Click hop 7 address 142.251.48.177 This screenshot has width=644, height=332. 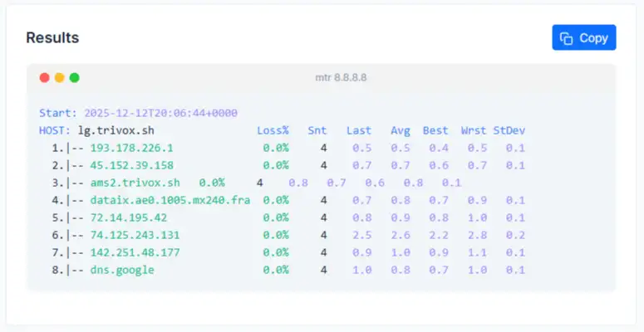(135, 252)
